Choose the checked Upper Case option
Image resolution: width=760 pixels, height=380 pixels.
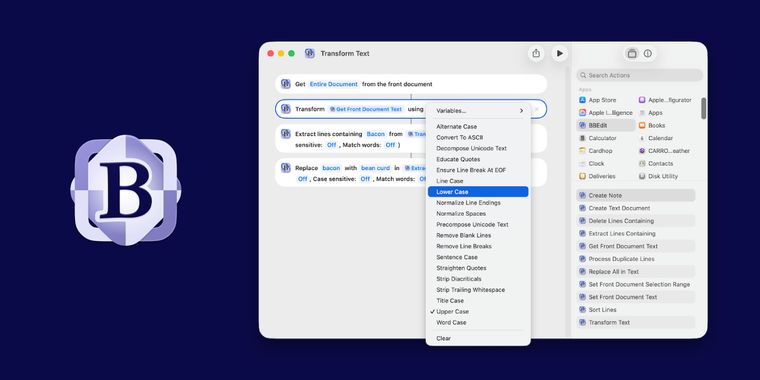coord(478,312)
